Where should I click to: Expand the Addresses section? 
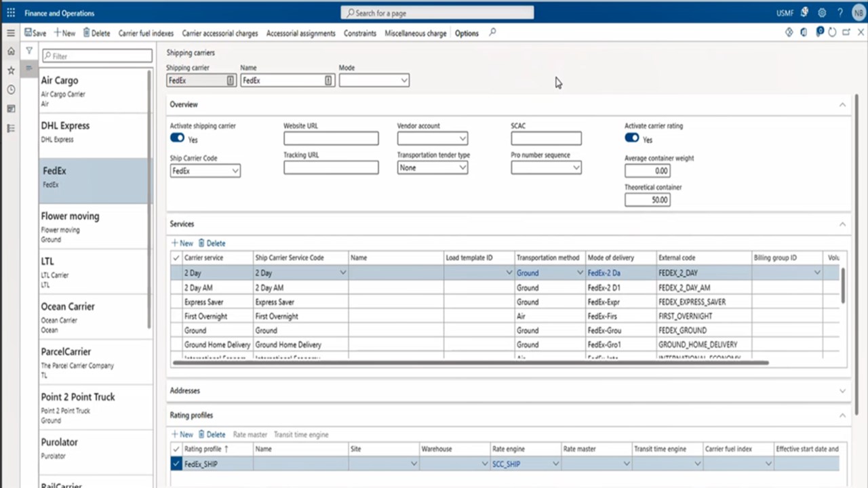pyautogui.click(x=842, y=391)
